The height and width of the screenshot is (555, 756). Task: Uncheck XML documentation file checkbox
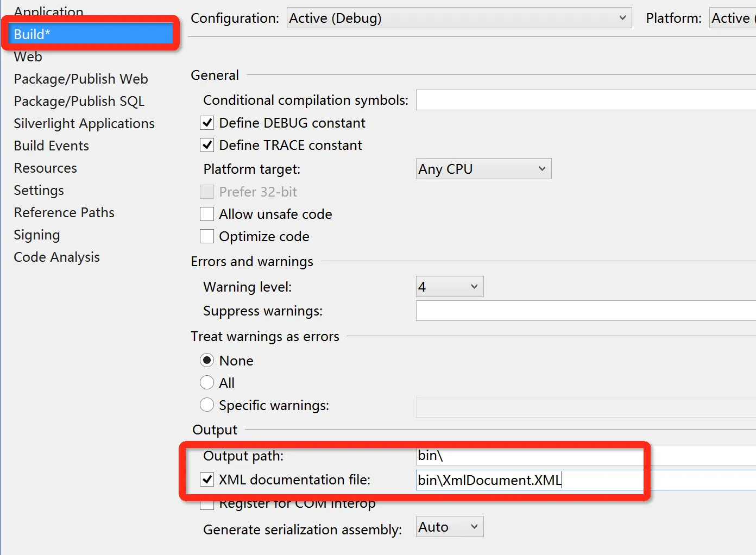point(207,480)
